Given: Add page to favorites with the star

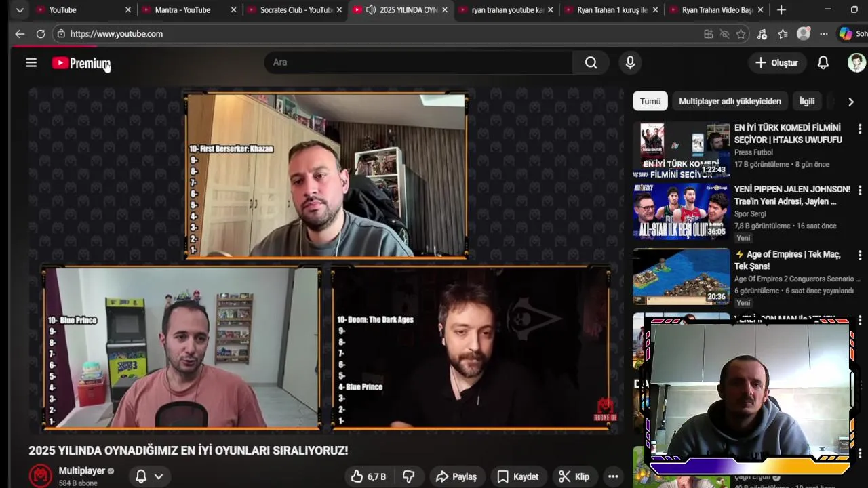Looking at the screenshot, I should [741, 34].
